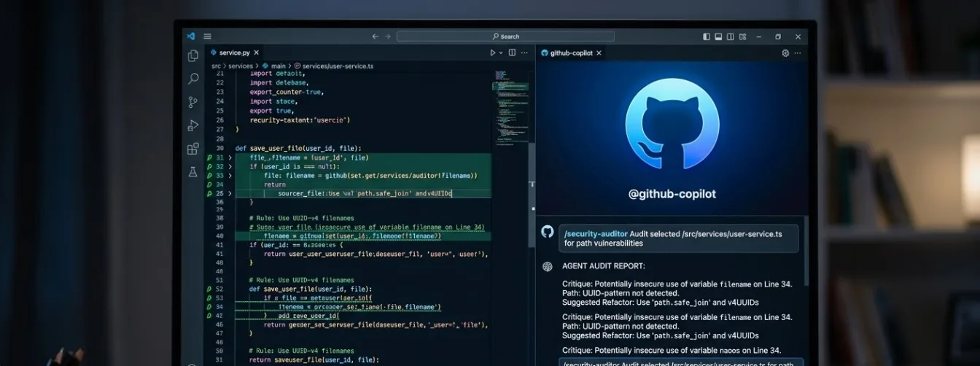Image resolution: width=980 pixels, height=366 pixels.
Task: Expand the folded region on line 33
Action: (230, 176)
